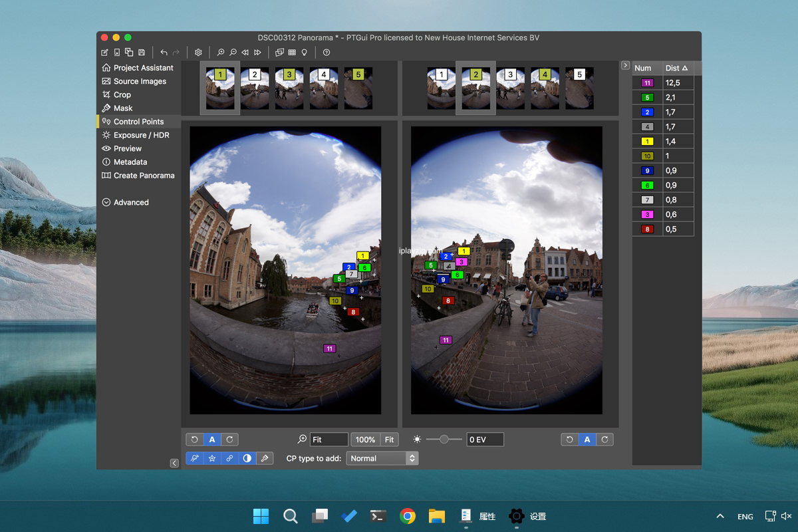798x532 pixels.
Task: Click the 100% zoom button
Action: [365, 440]
